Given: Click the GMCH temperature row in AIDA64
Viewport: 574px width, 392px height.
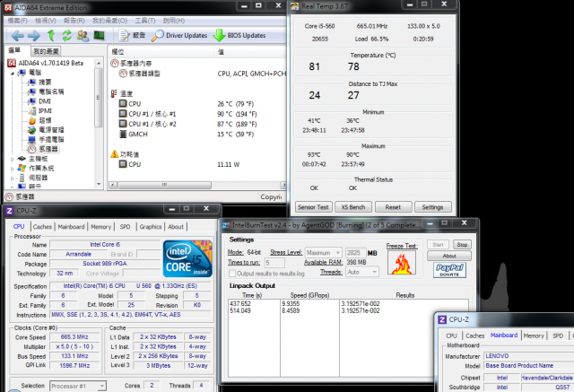Looking at the screenshot, I should pos(187,135).
